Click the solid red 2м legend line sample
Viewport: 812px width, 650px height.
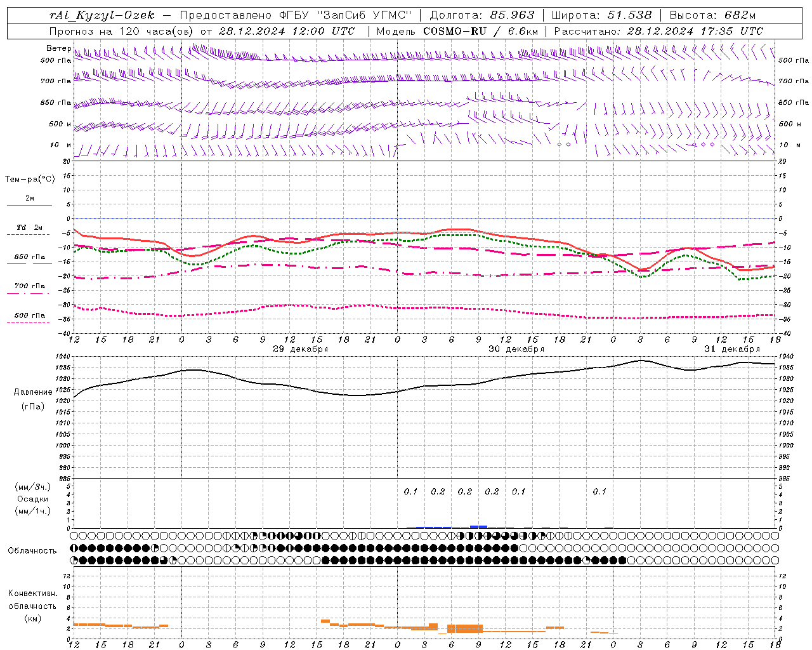[29, 205]
